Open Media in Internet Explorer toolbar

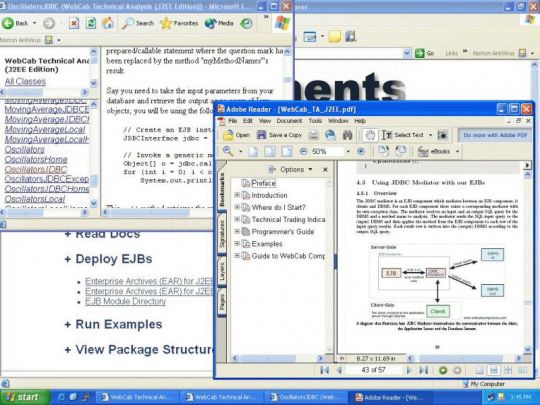coord(219,23)
